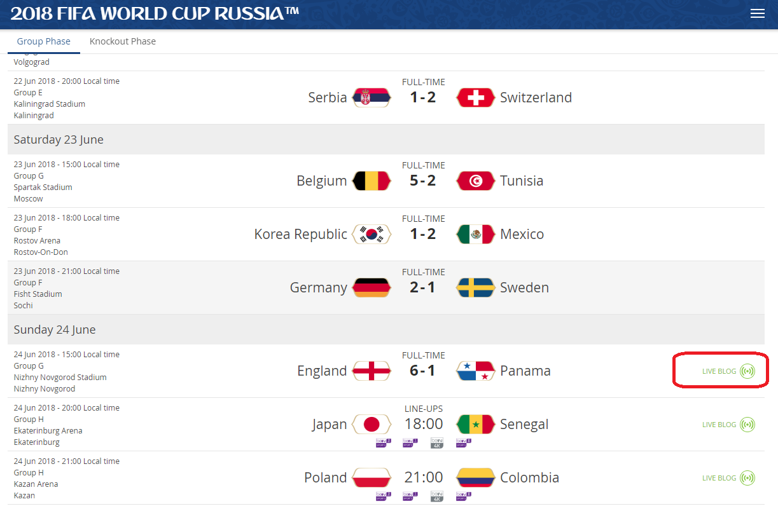Viewport: 778px width, 532px height.
Task: Switch to the Knockout Phase tab
Action: tap(123, 41)
